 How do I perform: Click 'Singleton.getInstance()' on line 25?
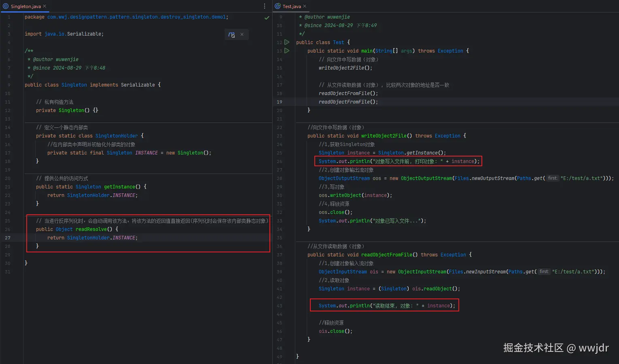pos(412,153)
